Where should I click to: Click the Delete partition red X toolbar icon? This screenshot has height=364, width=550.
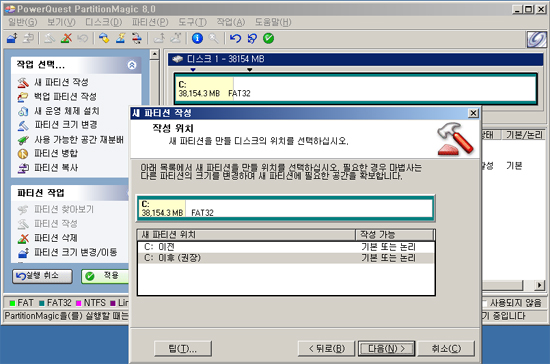[66, 38]
